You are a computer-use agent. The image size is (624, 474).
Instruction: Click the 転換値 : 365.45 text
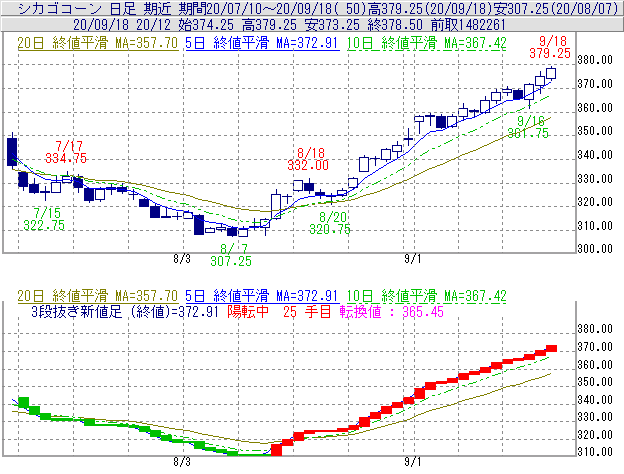point(392,312)
